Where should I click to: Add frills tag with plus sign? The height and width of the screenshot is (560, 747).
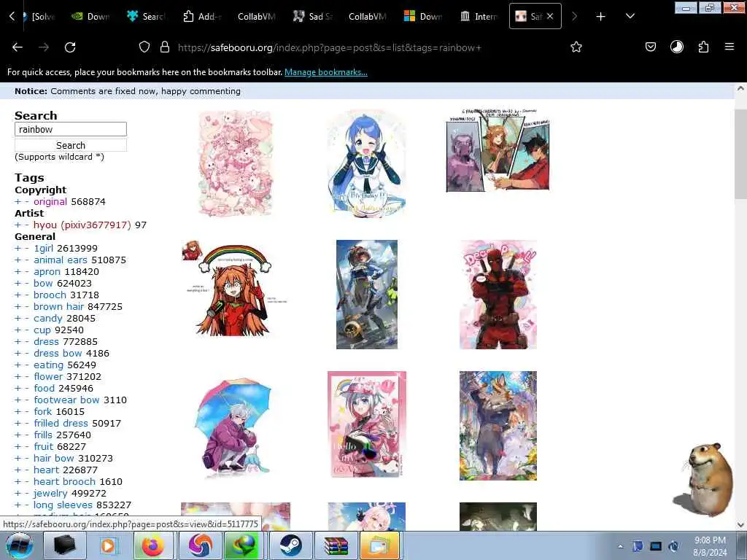[x=18, y=435]
